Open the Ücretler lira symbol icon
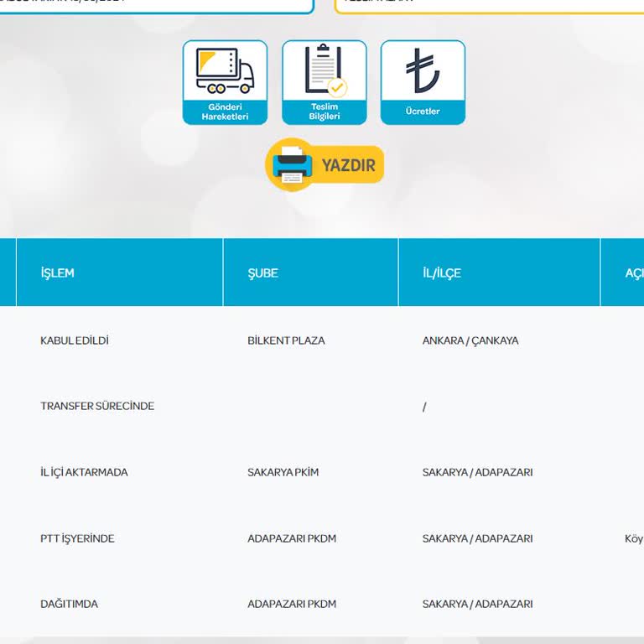The width and height of the screenshot is (644, 644). pos(423,72)
